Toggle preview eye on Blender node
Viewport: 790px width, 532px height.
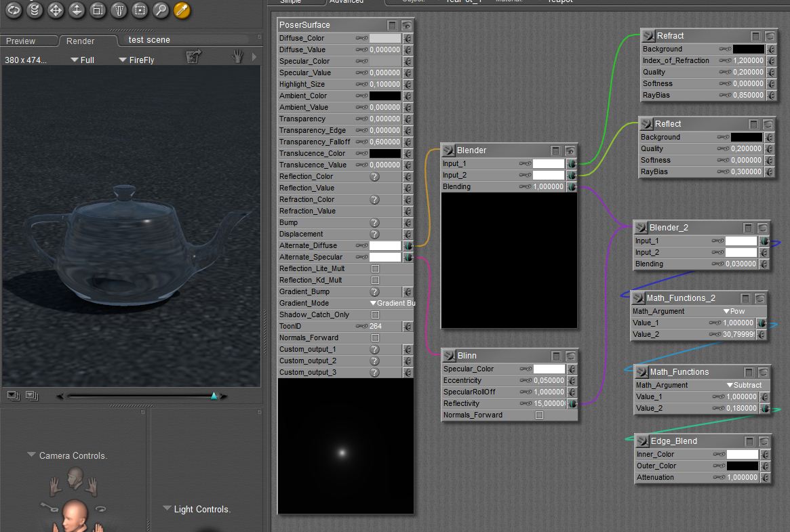pos(570,150)
